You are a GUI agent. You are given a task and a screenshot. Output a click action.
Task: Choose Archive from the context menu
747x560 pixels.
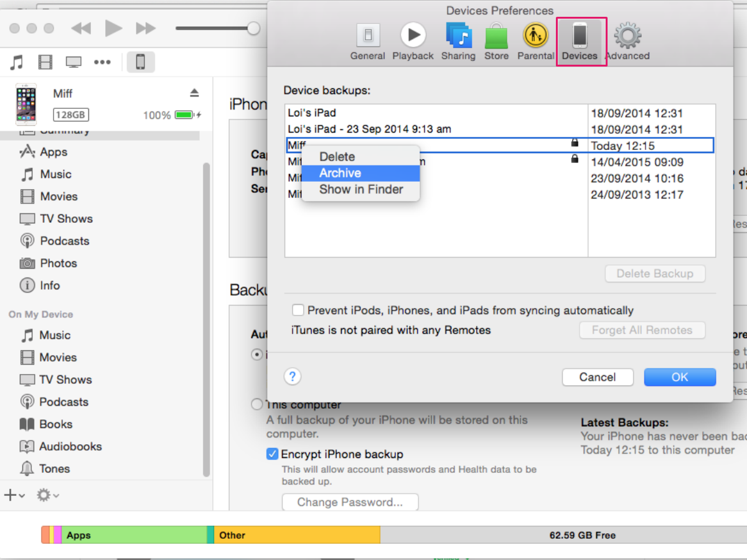point(361,173)
